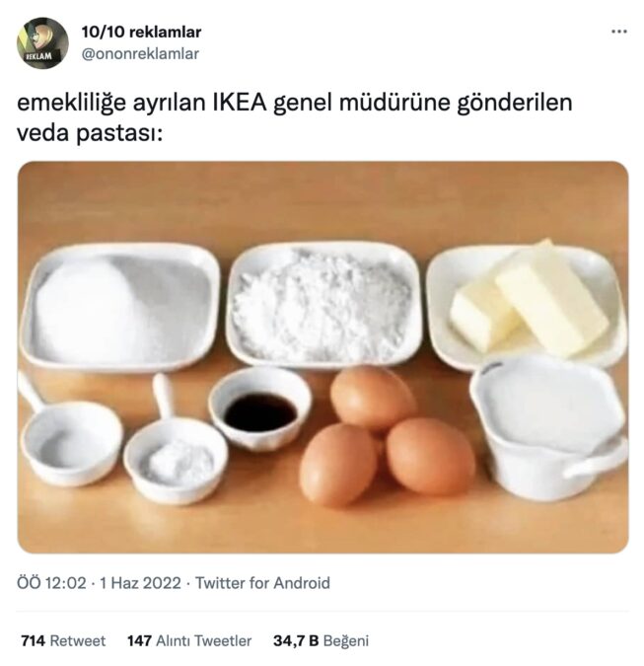View the 147 Alıntı Tweetler list
Image resolution: width=644 pixels, height=666 pixels.
[189, 640]
